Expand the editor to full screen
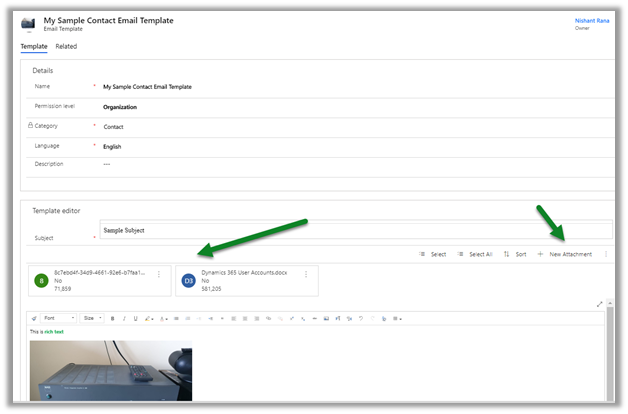This screenshot has width=628, height=414. click(x=600, y=304)
